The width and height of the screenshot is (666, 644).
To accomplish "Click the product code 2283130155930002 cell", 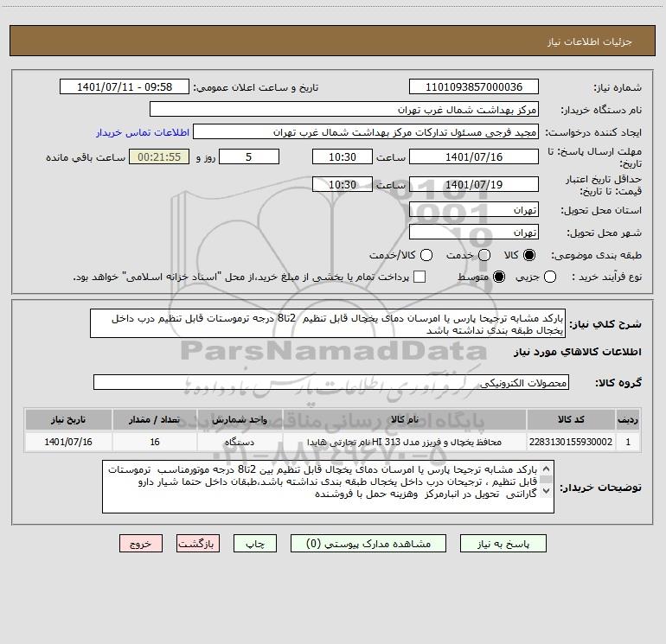I will click(x=571, y=442).
